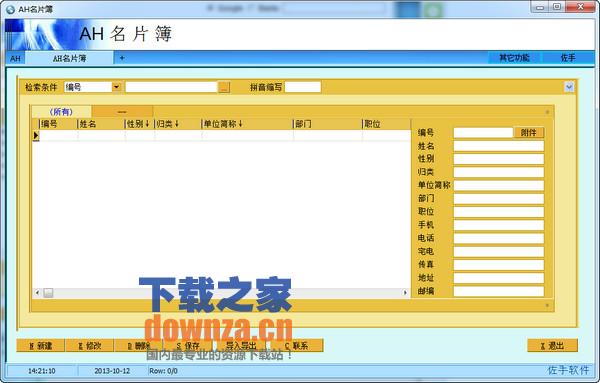Sort by the 单位简称 column header

tap(247, 124)
